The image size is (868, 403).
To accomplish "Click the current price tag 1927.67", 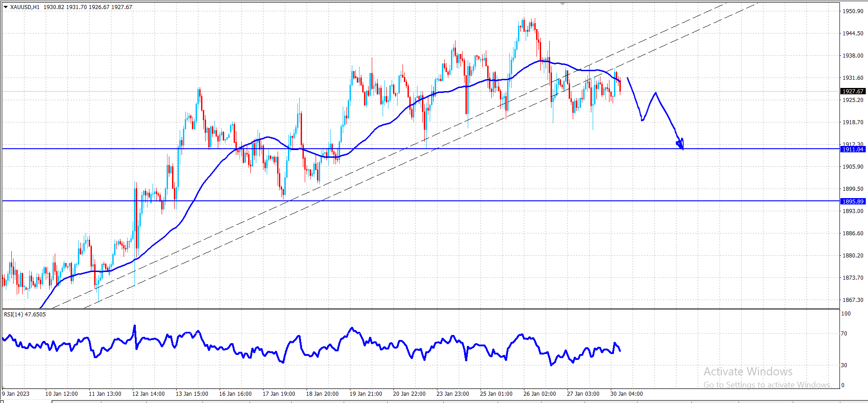I will tap(853, 91).
